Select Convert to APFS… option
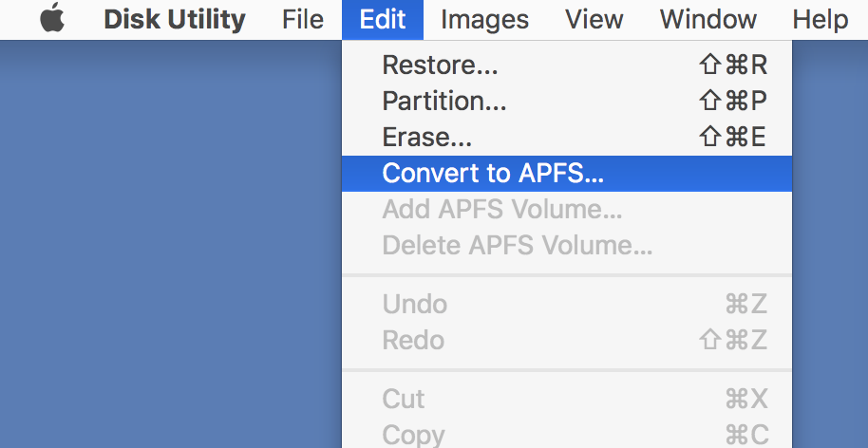This screenshot has width=868, height=448. [x=567, y=174]
